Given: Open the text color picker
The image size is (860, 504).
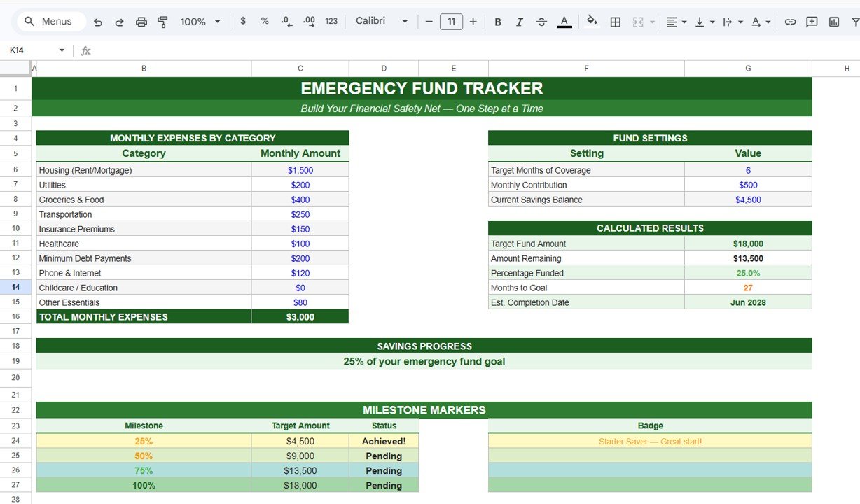Looking at the screenshot, I should (x=564, y=22).
